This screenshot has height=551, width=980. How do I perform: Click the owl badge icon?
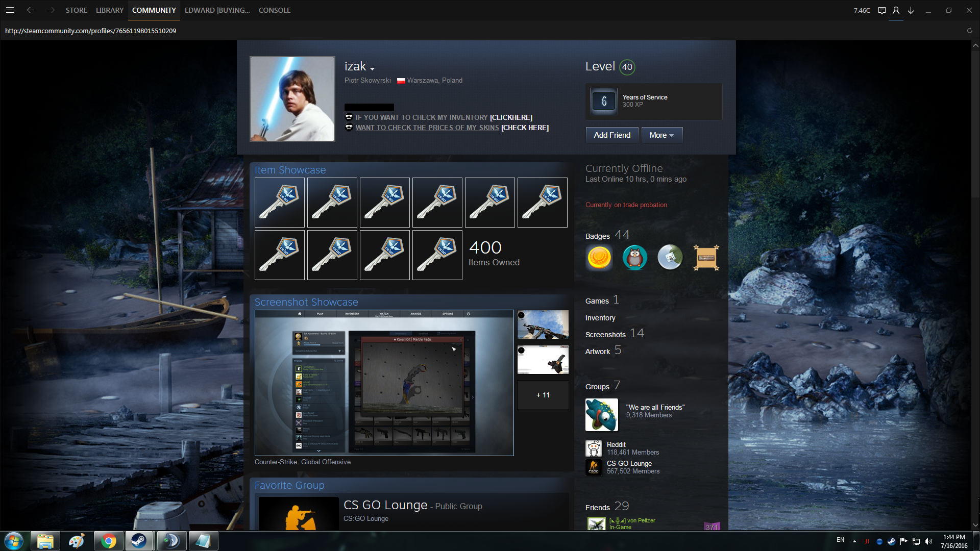(634, 257)
